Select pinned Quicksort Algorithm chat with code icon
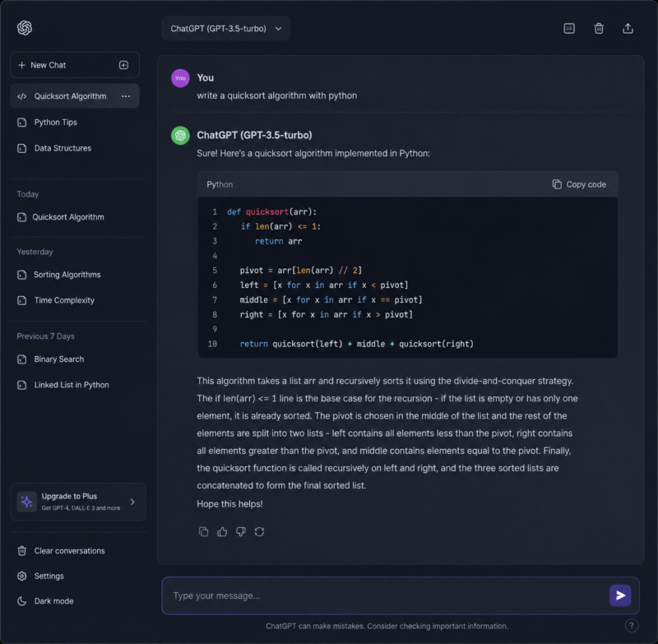Screen dimensions: 658x644 pyautogui.click(x=75, y=96)
